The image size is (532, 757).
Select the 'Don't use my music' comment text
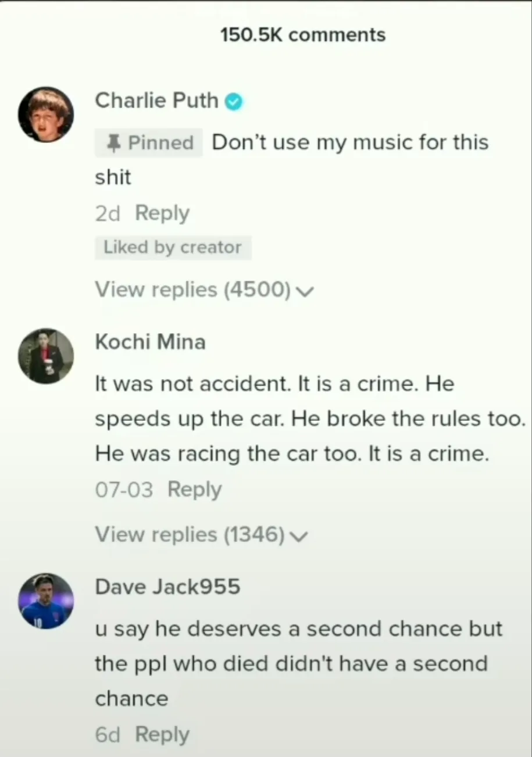click(x=292, y=160)
